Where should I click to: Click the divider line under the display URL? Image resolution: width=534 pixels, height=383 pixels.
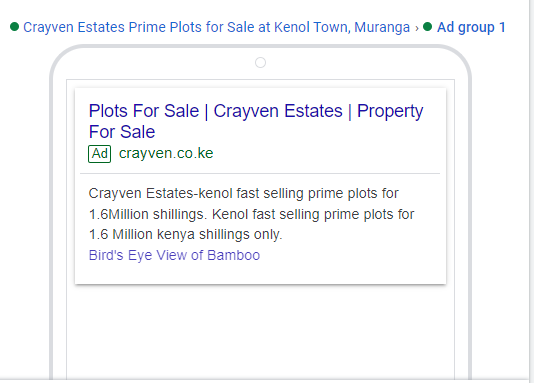260,174
